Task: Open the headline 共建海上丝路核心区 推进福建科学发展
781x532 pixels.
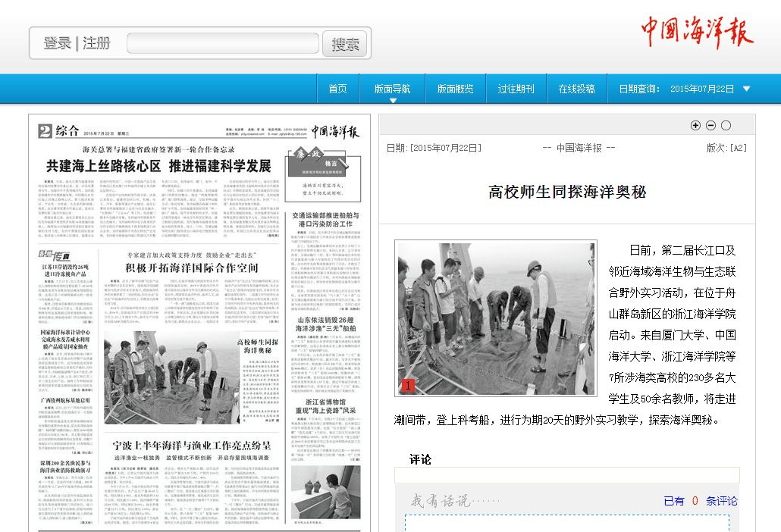Action: point(158,166)
